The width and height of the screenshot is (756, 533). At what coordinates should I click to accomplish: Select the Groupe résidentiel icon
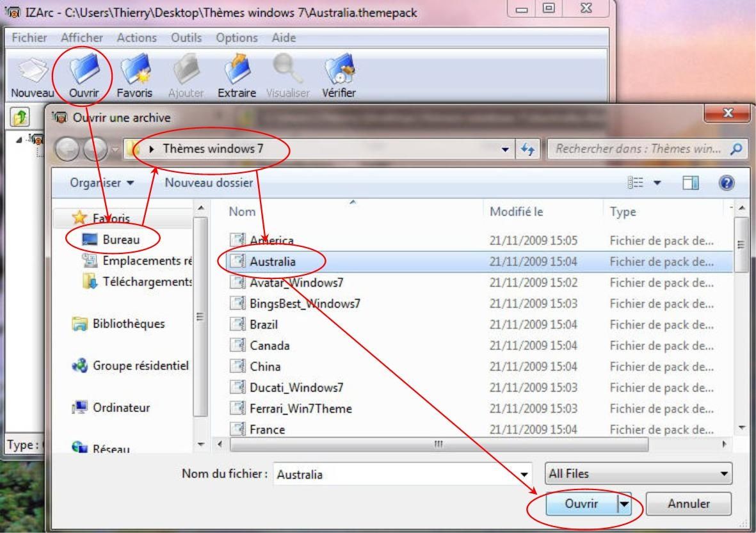pyautogui.click(x=79, y=366)
